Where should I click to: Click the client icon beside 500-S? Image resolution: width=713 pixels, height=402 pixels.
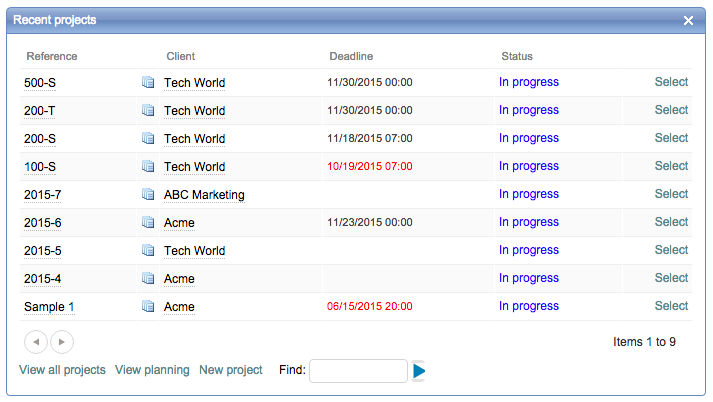click(148, 83)
